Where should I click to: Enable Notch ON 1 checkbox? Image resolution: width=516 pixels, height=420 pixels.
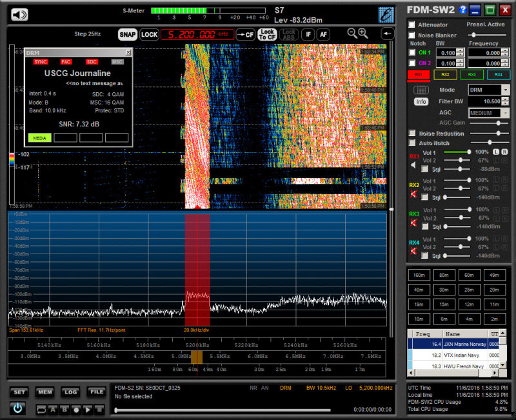412,52
